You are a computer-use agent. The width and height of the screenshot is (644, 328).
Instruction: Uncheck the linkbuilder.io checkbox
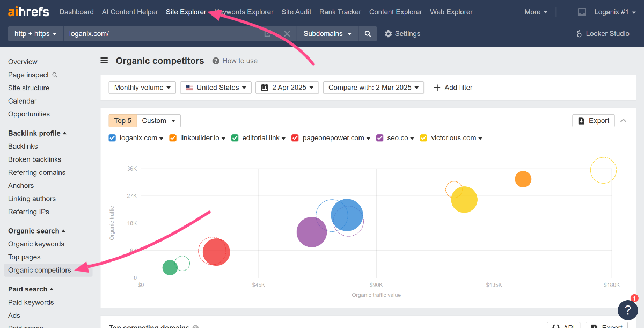173,138
